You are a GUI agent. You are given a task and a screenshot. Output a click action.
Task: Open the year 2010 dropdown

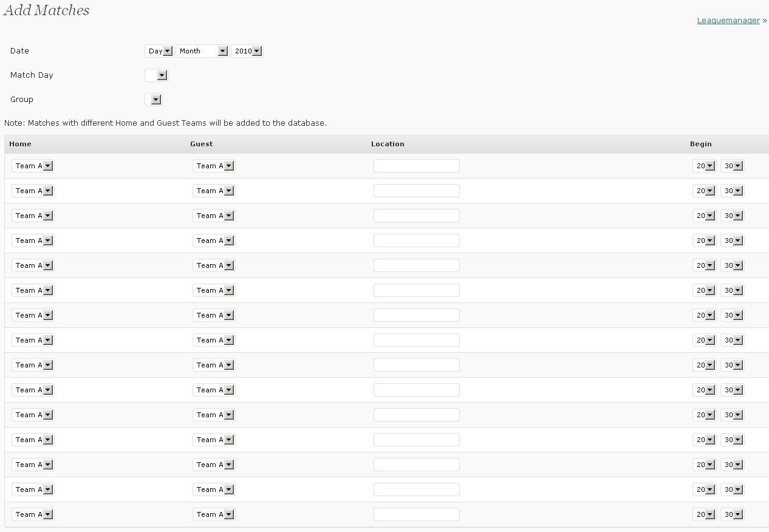pos(247,51)
